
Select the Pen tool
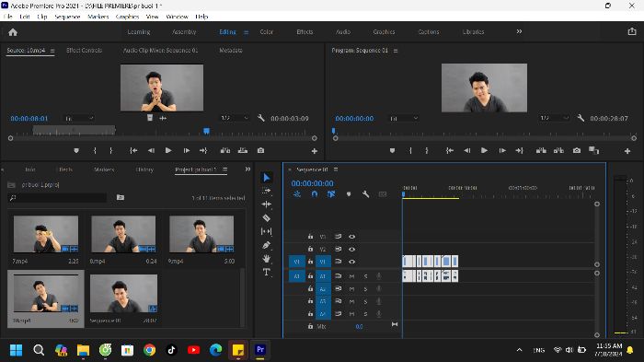(267, 245)
